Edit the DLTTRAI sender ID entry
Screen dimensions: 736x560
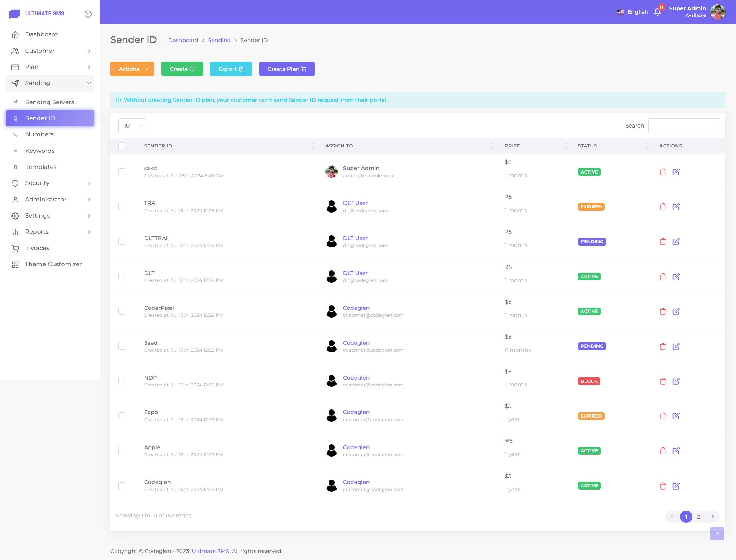pyautogui.click(x=676, y=242)
